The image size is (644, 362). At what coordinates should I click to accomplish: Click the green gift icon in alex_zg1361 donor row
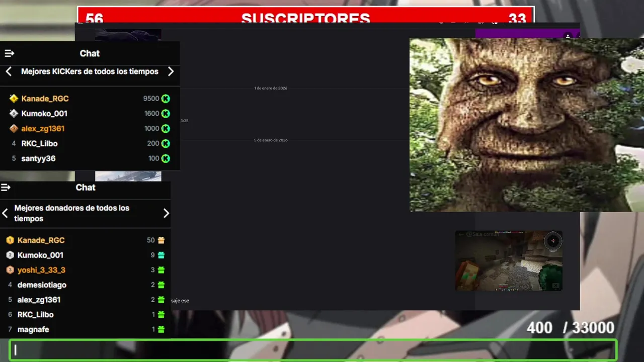[x=161, y=300]
